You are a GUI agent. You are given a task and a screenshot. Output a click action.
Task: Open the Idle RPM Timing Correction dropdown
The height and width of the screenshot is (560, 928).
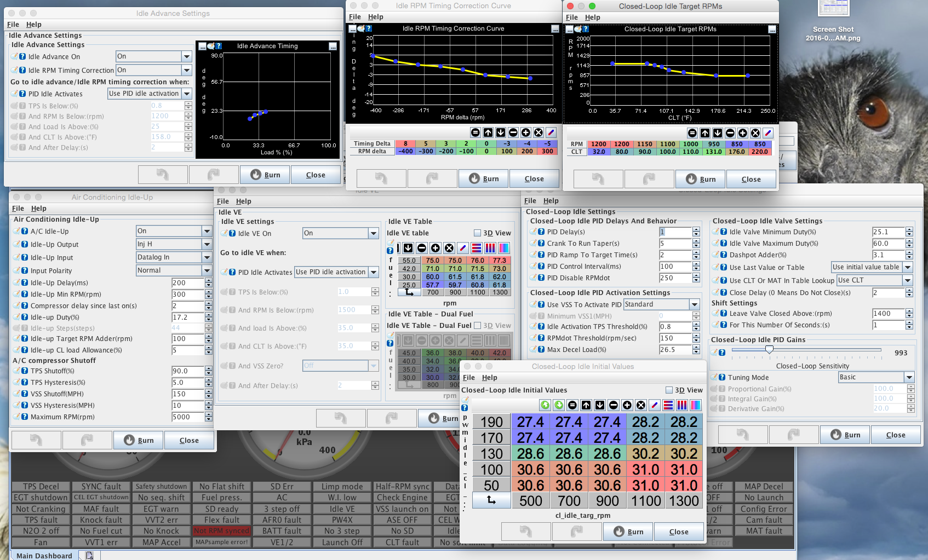187,70
